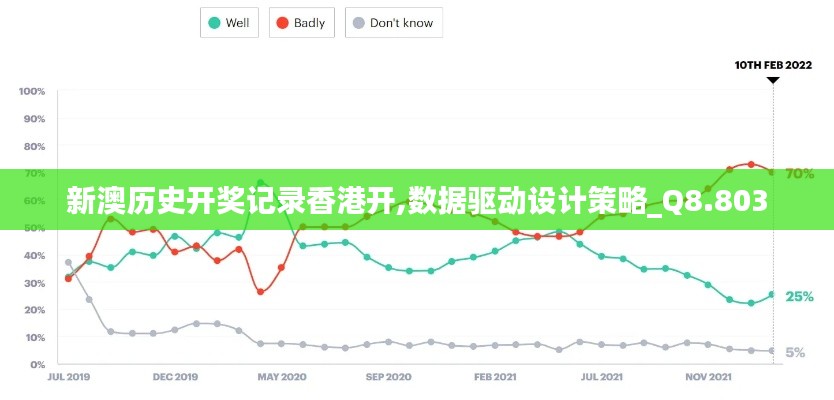This screenshot has height=400, width=834.
Task: Click the gray dot in Don't know legend
Action: click(x=356, y=23)
